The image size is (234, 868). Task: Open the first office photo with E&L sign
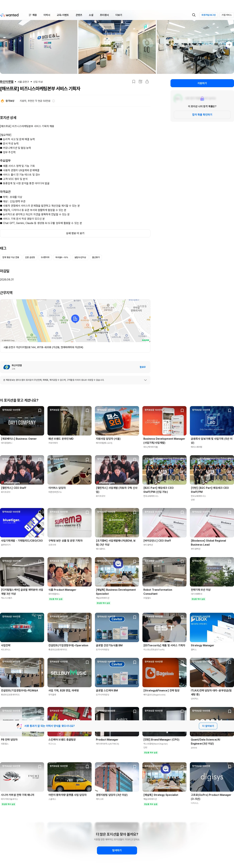coord(38,47)
